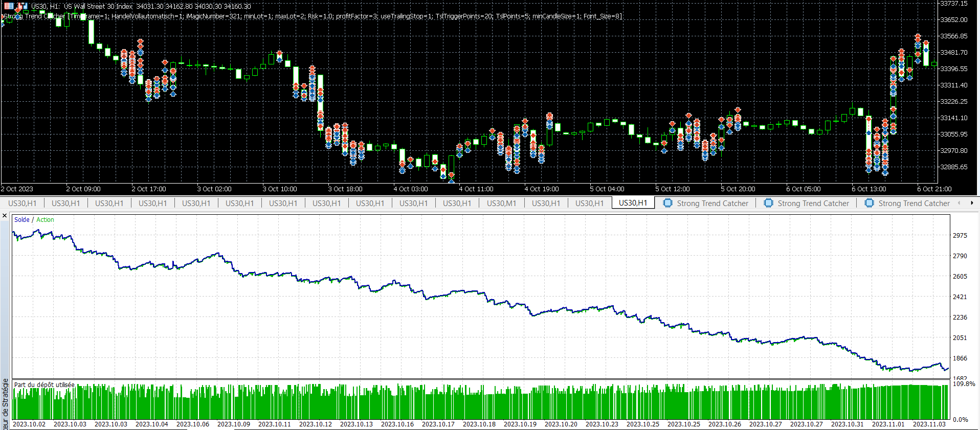Viewport: 980px width, 430px height.
Task: Click the 'Risk=1.0' parameter text
Action: (320, 16)
